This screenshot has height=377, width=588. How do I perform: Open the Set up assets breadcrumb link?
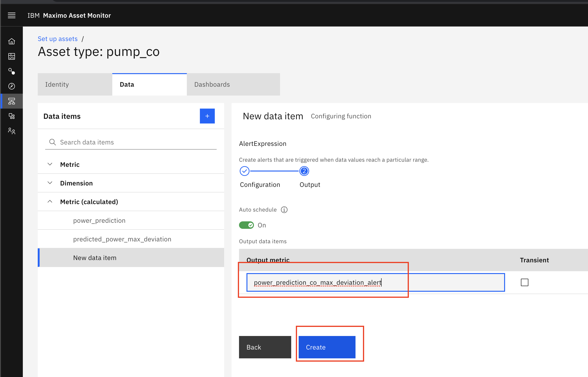pyautogui.click(x=58, y=39)
